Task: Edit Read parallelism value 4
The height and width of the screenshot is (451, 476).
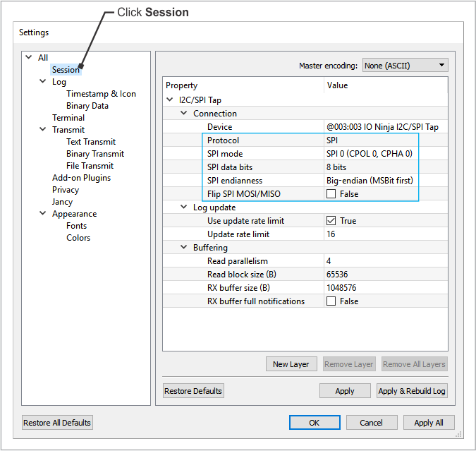Action: [x=386, y=260]
